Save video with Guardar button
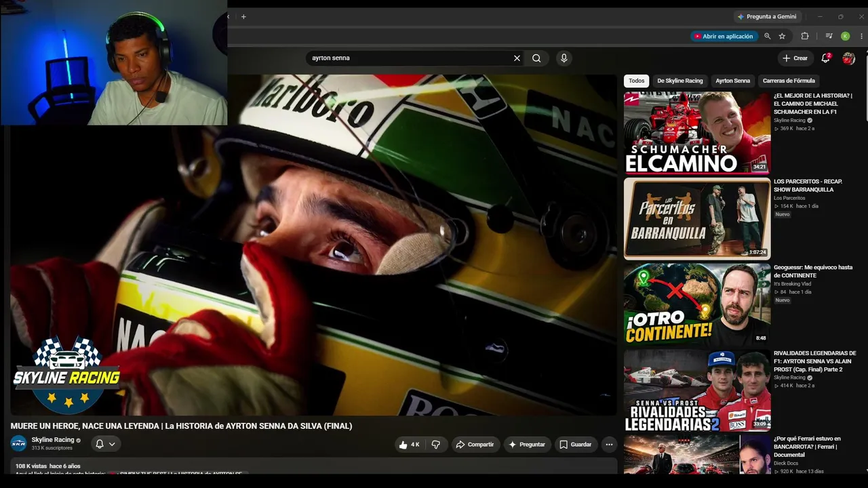 576,445
